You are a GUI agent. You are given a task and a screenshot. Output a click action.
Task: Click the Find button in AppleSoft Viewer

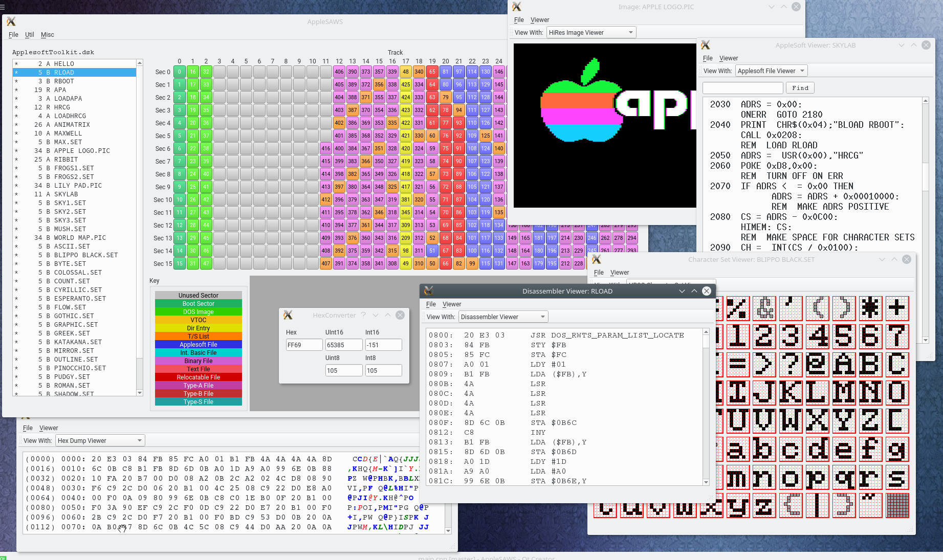tap(800, 87)
